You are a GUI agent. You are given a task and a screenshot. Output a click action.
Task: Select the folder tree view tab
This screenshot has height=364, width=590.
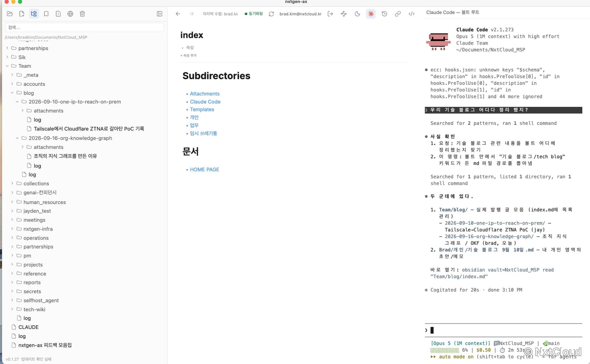34,14
